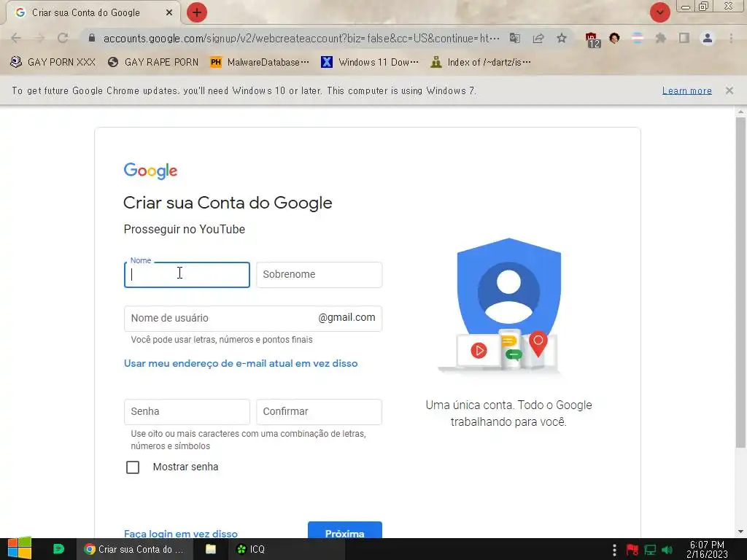Screen dimensions: 747x560
Task: Translate this page using translate icon
Action: click(x=515, y=38)
